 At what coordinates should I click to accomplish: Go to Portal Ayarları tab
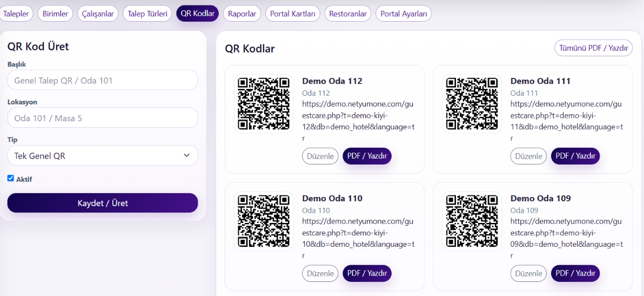(404, 14)
